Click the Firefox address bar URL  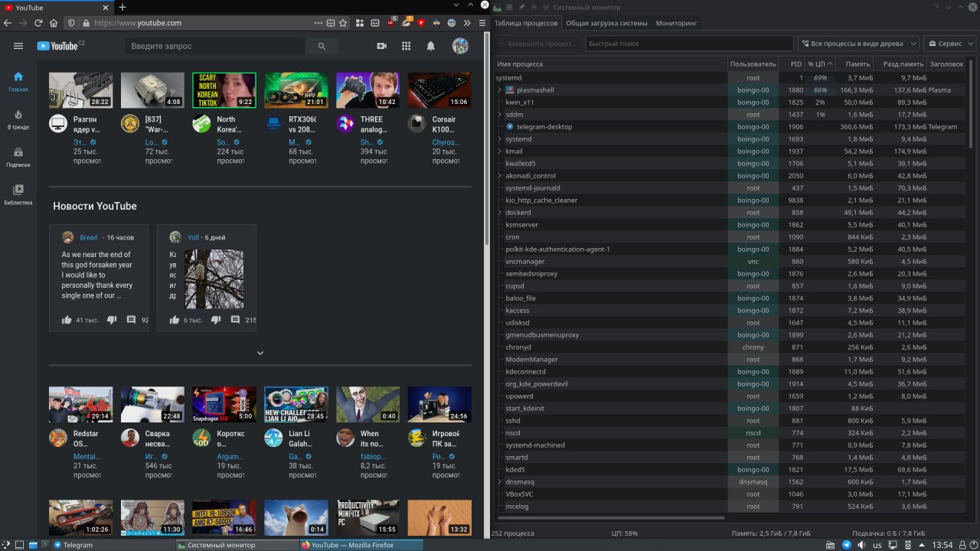point(138,23)
